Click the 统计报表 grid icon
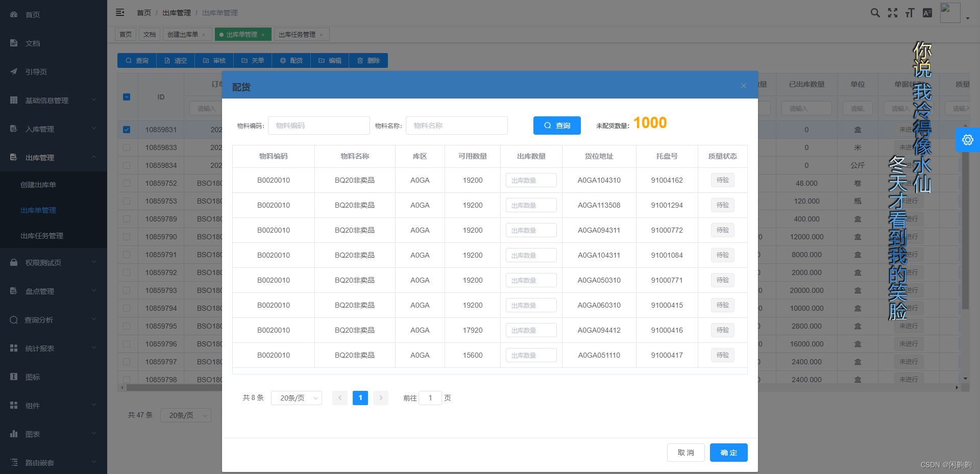The height and width of the screenshot is (474, 980). pyautogui.click(x=14, y=348)
